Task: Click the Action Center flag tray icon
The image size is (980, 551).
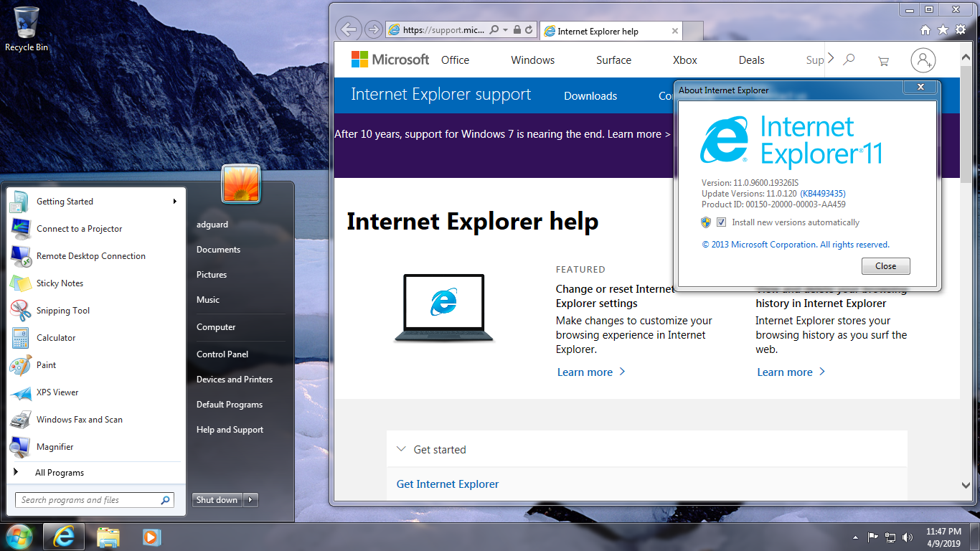Action: [873, 537]
